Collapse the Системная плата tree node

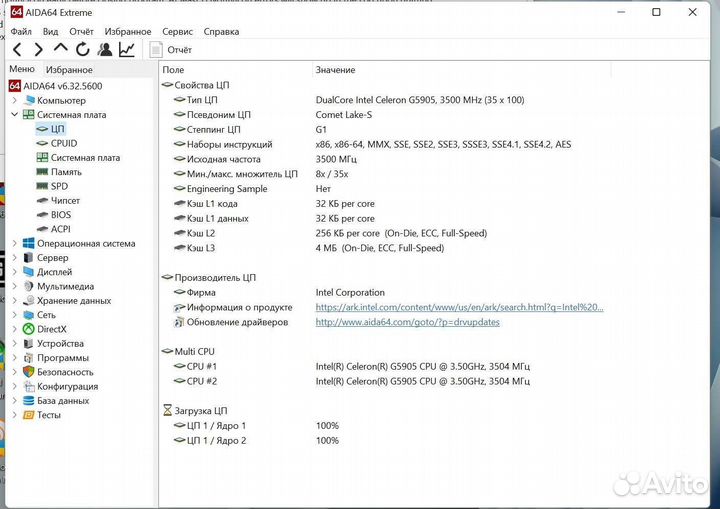[14, 114]
